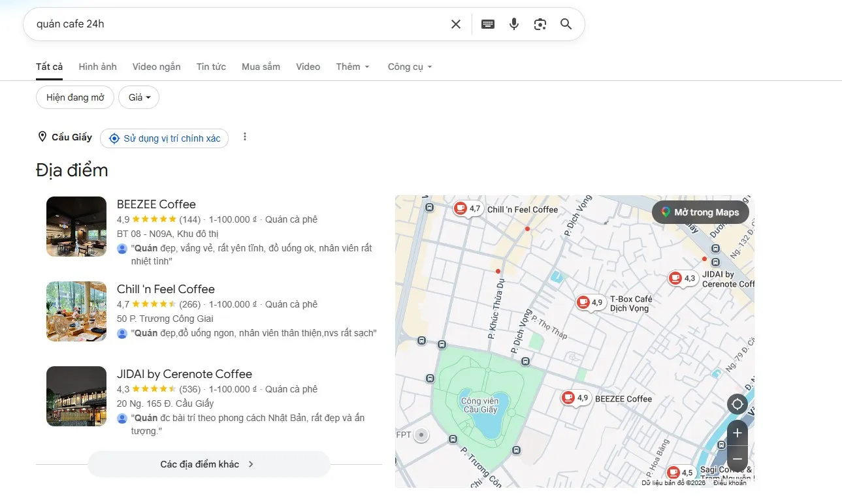Open the BEEZEE Coffee listing title
Image resolution: width=842 pixels, height=504 pixels.
(x=156, y=204)
